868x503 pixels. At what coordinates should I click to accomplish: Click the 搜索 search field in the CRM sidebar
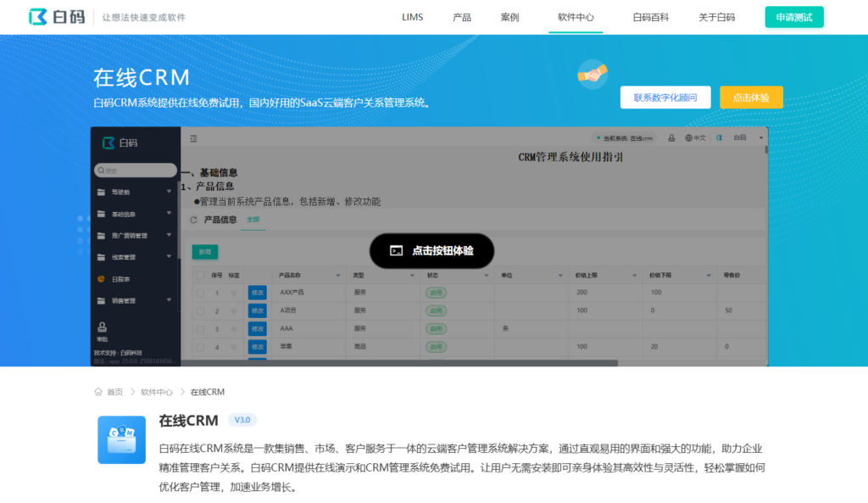click(136, 170)
